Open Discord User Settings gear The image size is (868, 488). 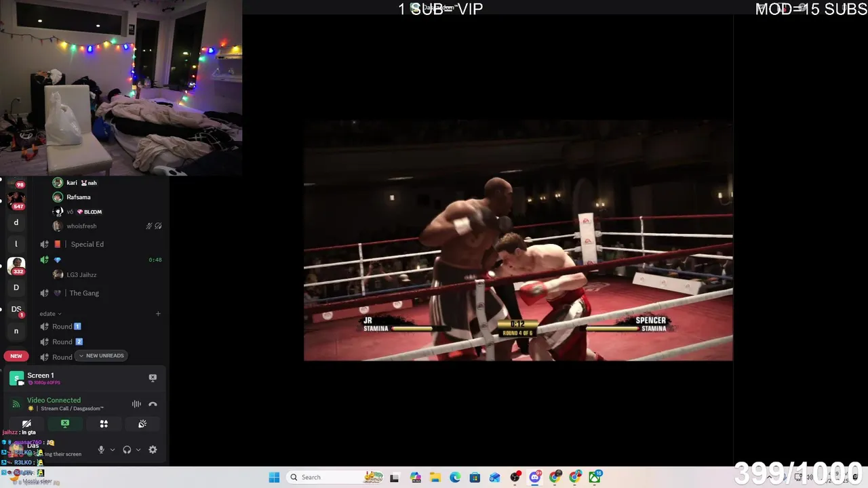(x=153, y=449)
